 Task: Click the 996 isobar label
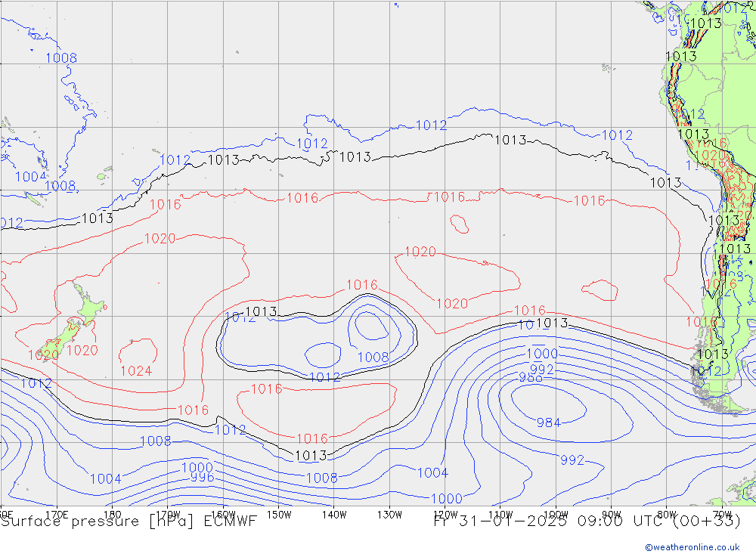tap(202, 478)
